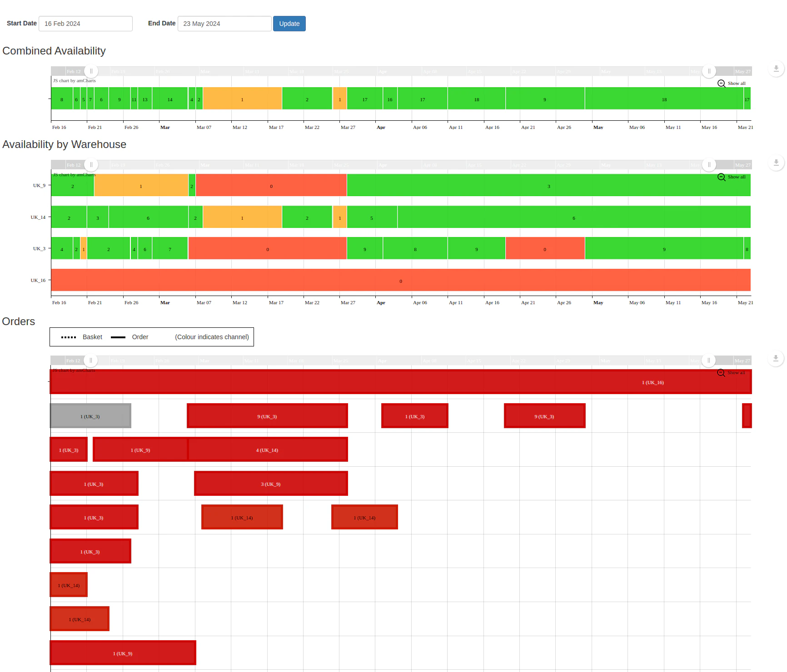Screen dimensions: 787x672
Task: Select the order bar labeled 9 (UK_3)
Action: [267, 416]
